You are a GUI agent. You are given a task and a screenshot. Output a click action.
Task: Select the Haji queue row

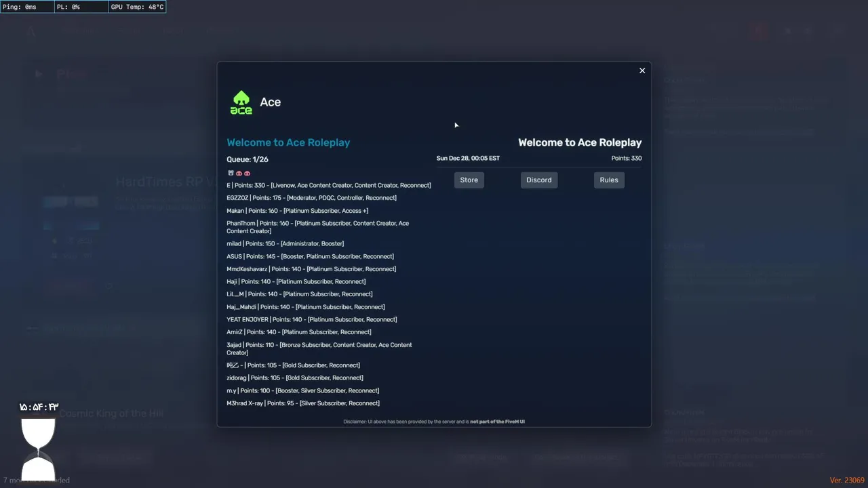click(x=296, y=281)
